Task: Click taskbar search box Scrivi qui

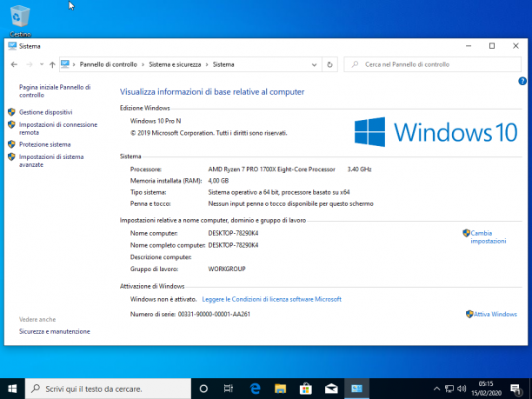Action: tap(108, 389)
